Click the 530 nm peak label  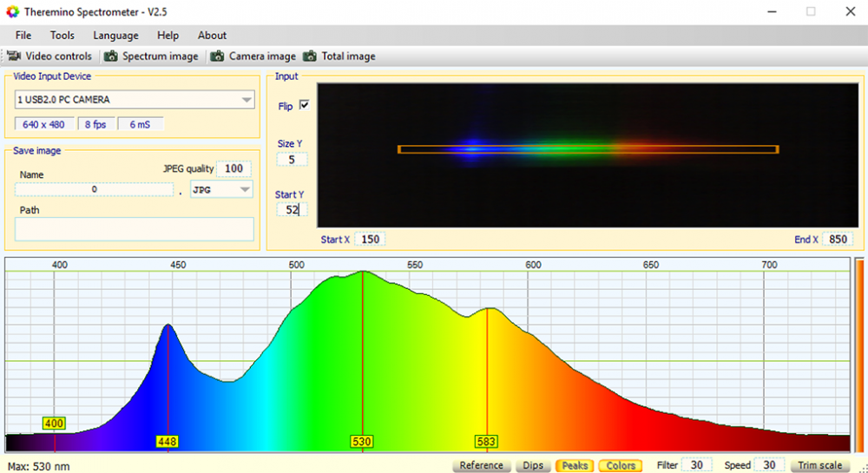(x=361, y=442)
